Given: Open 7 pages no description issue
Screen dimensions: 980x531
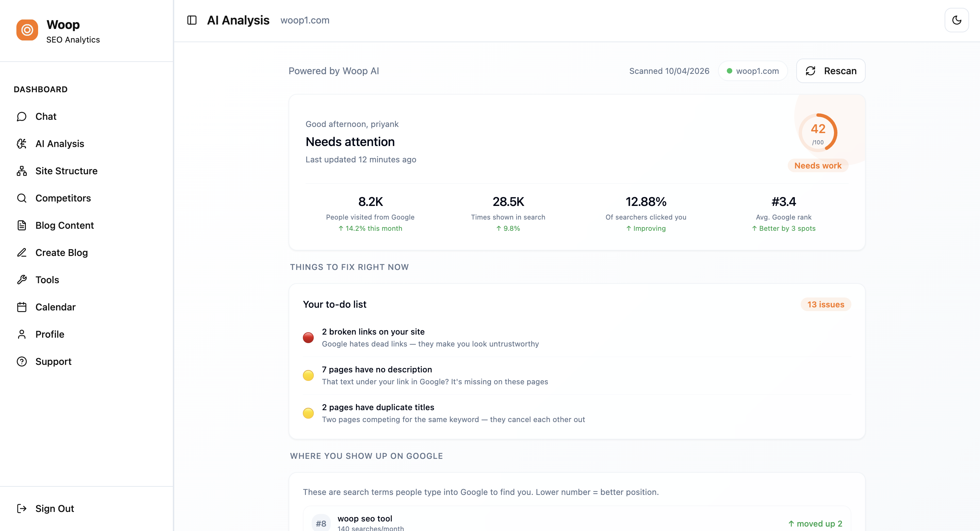Looking at the screenshot, I should pos(377,370).
